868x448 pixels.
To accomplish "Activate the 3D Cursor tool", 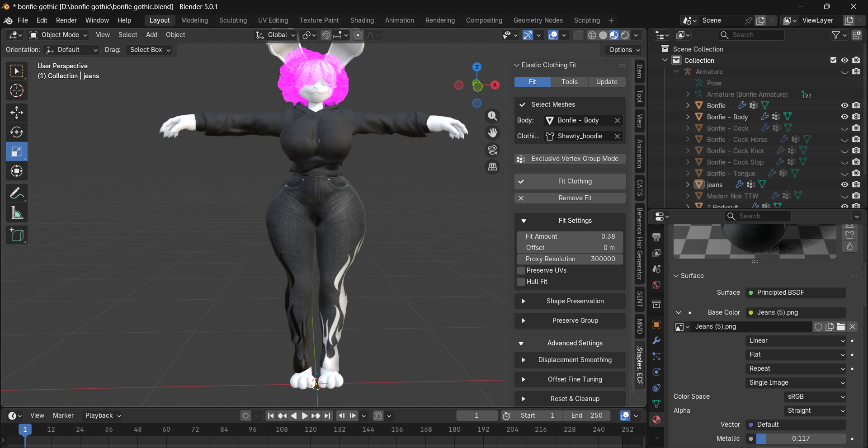I will (17, 90).
